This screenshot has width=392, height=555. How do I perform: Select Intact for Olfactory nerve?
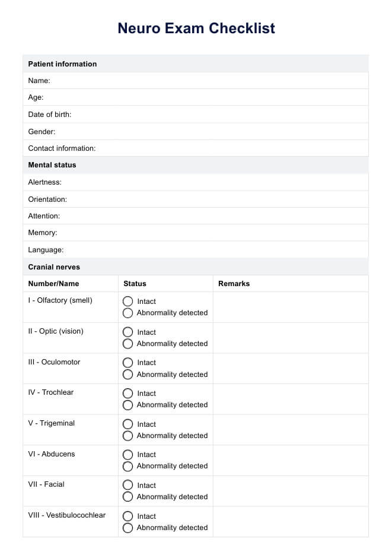pos(128,302)
